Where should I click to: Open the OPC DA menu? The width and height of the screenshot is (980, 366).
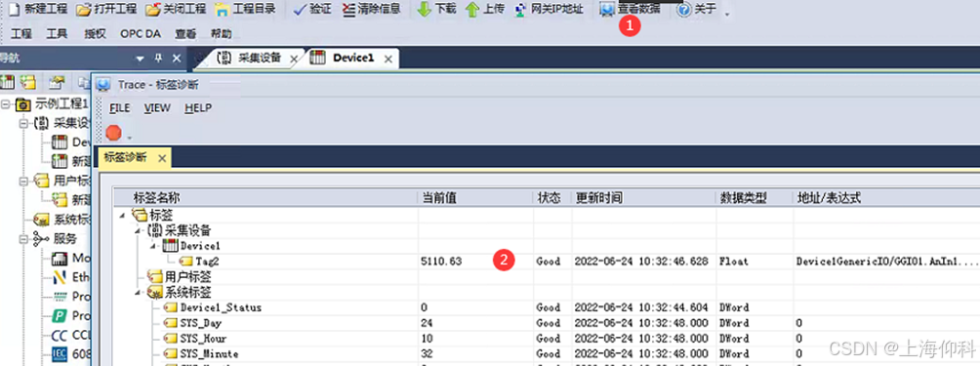tap(140, 34)
